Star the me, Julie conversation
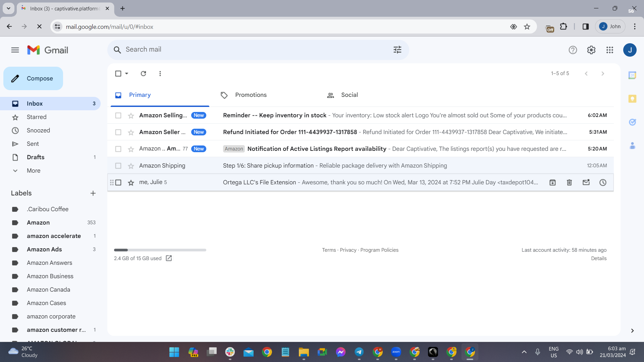This screenshot has width=644, height=362. (131, 183)
